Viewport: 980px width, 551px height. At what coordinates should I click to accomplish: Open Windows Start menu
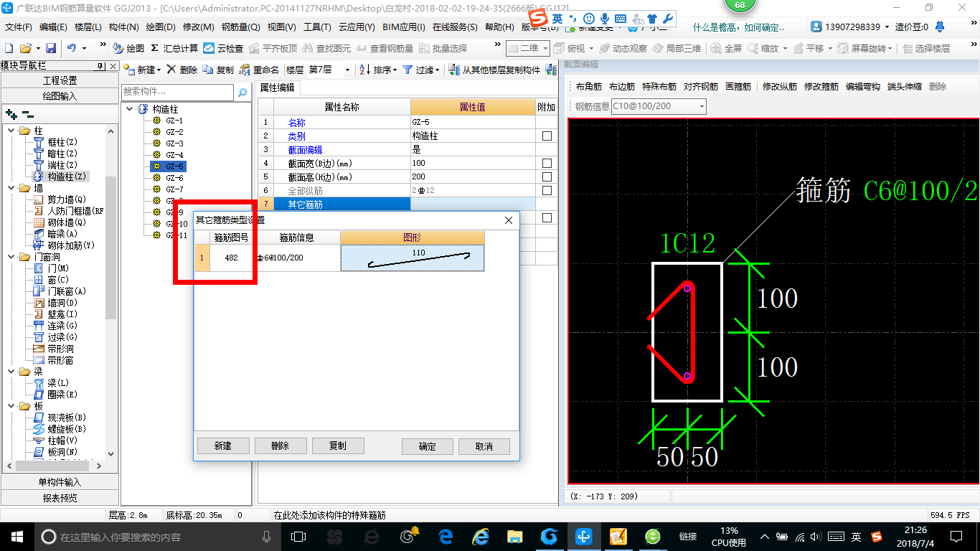point(17,536)
